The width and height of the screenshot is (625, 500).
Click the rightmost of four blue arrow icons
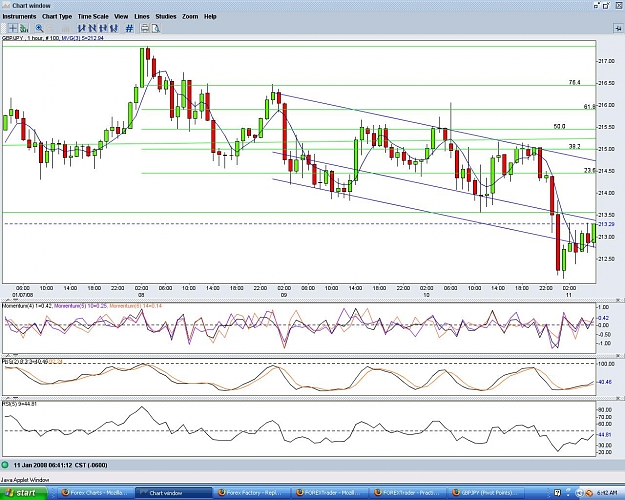(x=114, y=28)
